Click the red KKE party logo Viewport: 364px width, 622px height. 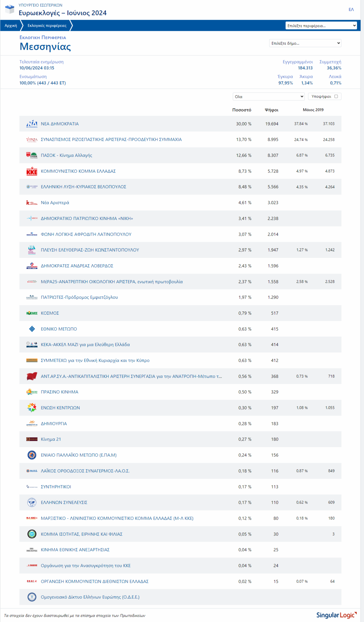click(x=32, y=171)
